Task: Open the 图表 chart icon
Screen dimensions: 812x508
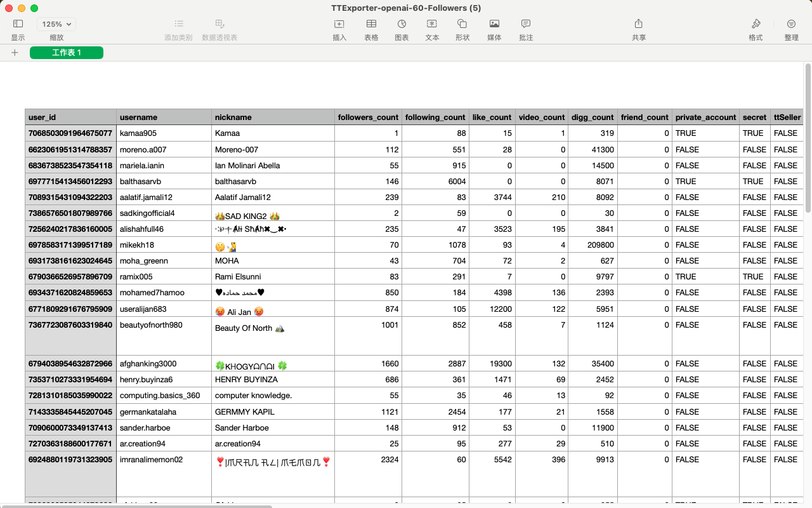Action: (402, 24)
